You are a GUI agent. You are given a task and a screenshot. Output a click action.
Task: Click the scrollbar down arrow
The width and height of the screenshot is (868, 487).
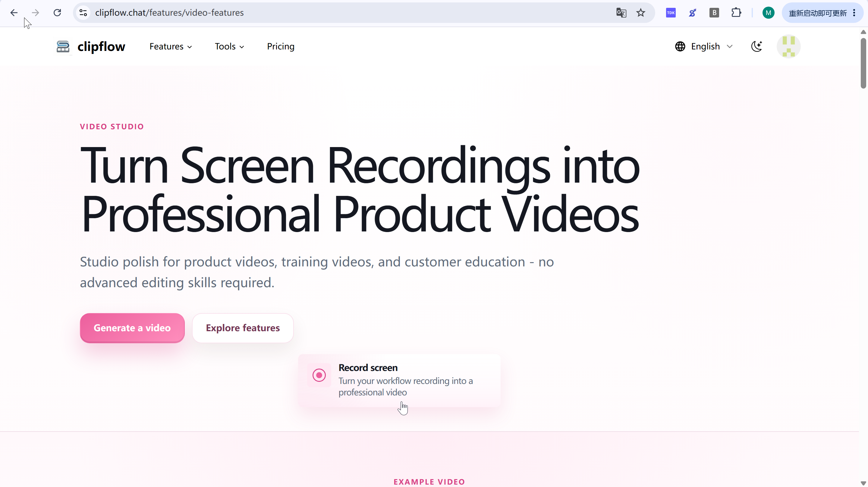pyautogui.click(x=863, y=483)
